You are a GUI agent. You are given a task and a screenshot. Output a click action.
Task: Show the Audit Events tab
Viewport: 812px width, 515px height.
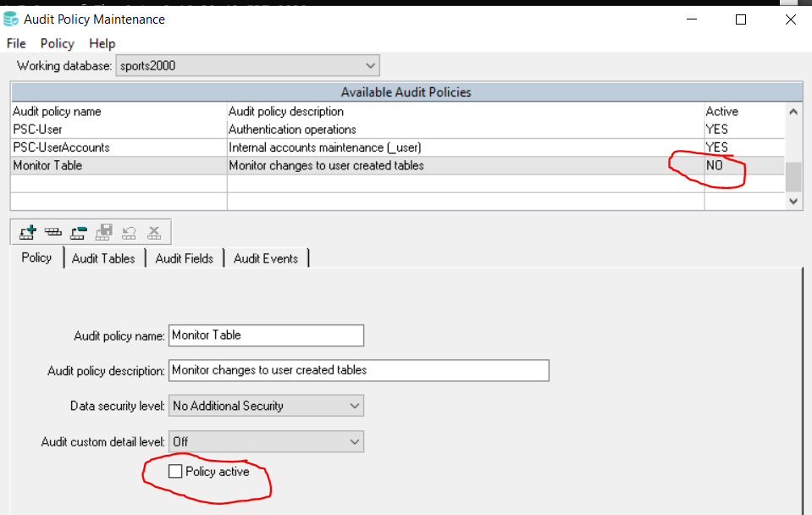point(266,258)
